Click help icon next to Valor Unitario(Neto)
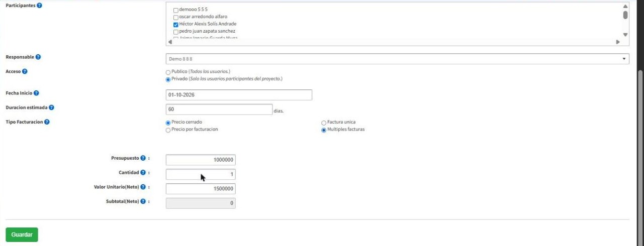This screenshot has height=246, width=644. click(x=143, y=187)
